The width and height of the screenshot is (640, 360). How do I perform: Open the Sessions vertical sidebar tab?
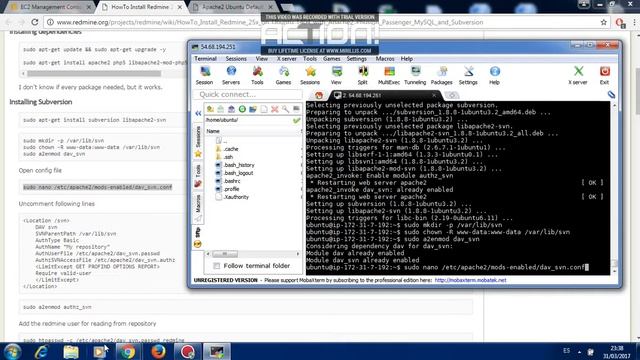(198, 142)
